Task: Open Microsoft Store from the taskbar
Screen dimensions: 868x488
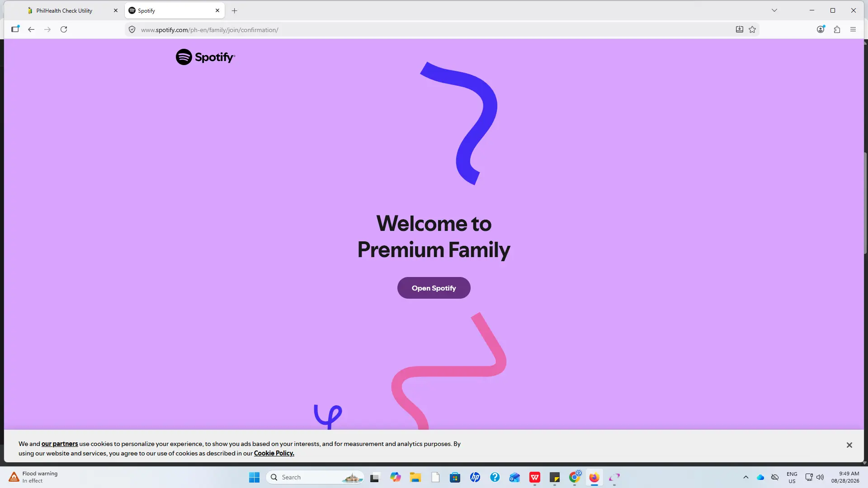Action: [455, 477]
